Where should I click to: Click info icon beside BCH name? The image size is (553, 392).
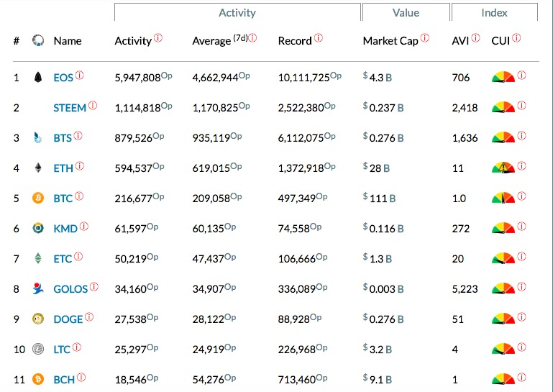click(x=81, y=377)
